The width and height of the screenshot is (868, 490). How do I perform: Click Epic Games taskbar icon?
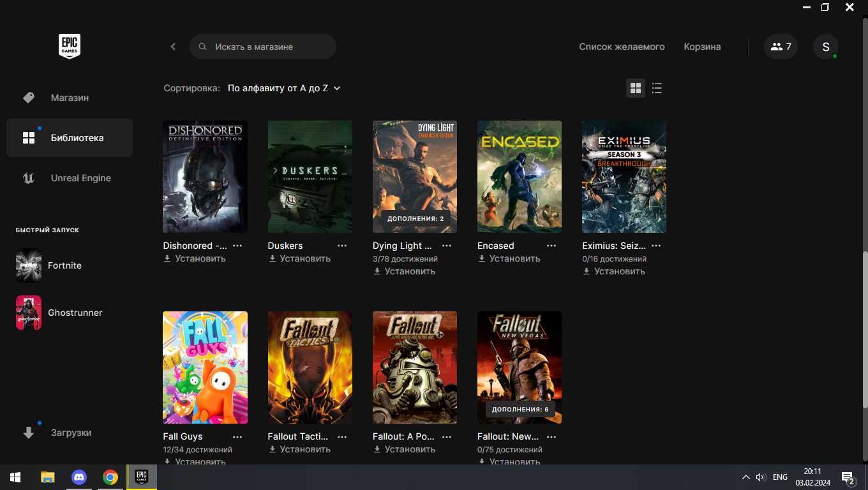pyautogui.click(x=142, y=477)
